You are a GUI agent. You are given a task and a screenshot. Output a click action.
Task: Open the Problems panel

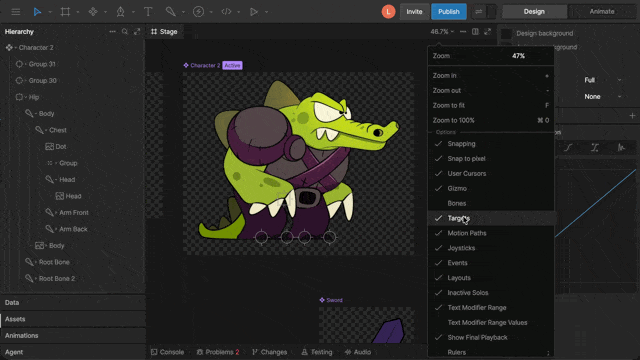218,352
